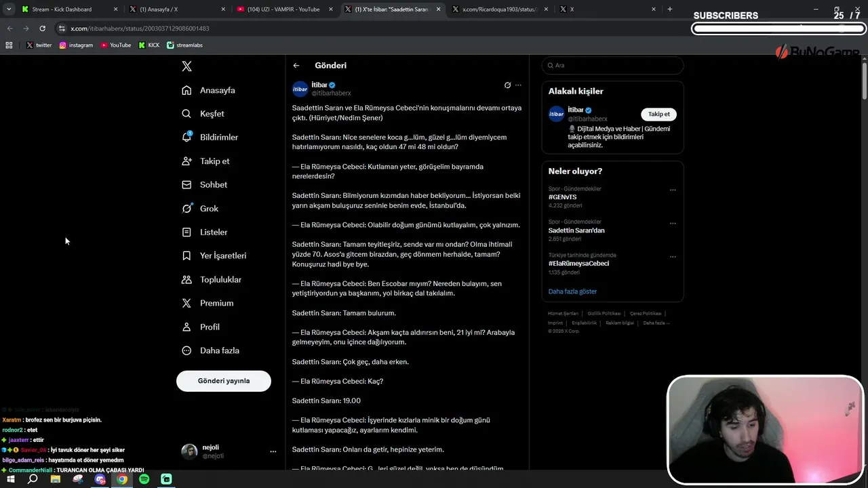
Task: Click Gönderi yayınla post button
Action: pyautogui.click(x=224, y=381)
